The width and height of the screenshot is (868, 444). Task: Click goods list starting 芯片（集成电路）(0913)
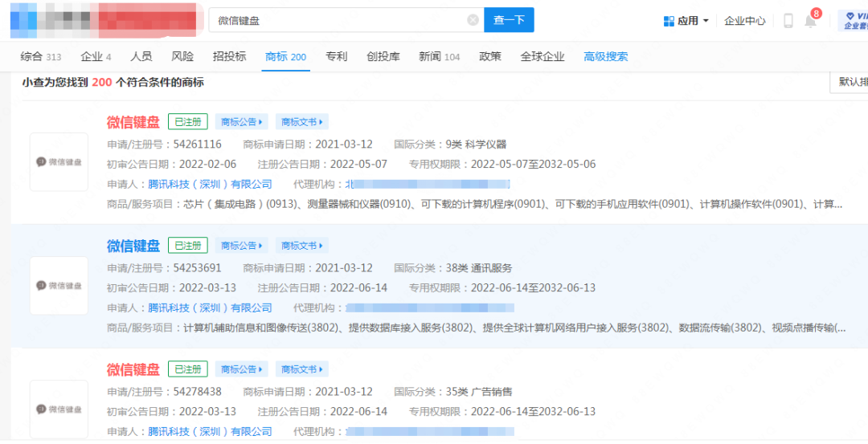pyautogui.click(x=513, y=204)
